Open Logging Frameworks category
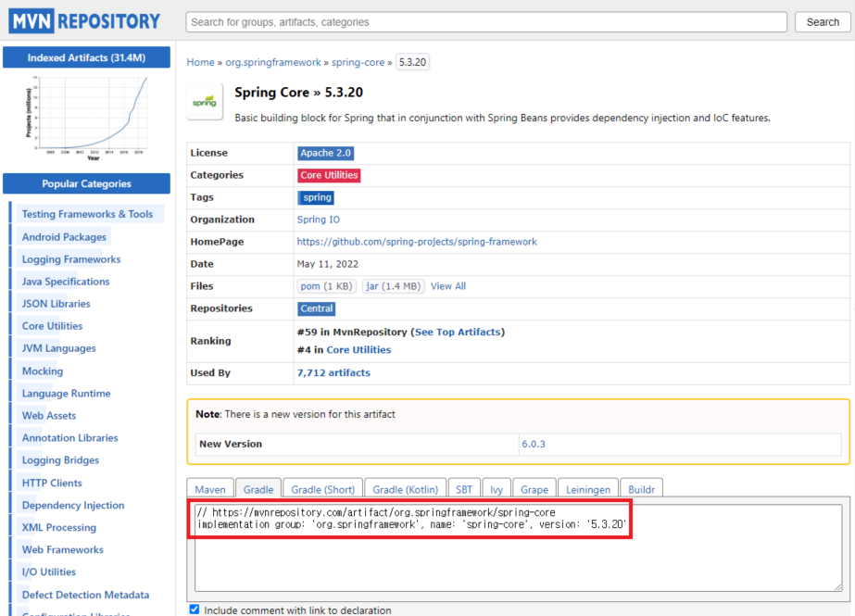The width and height of the screenshot is (855, 616). point(71,259)
